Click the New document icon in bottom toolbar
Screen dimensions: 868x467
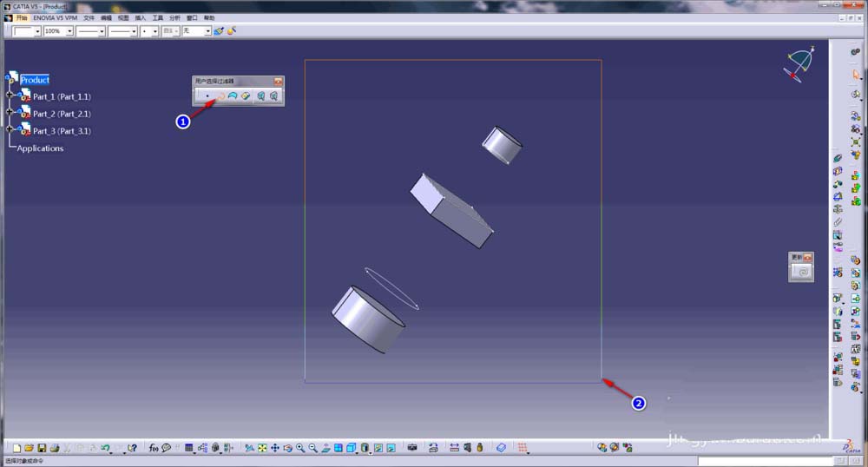[16, 448]
